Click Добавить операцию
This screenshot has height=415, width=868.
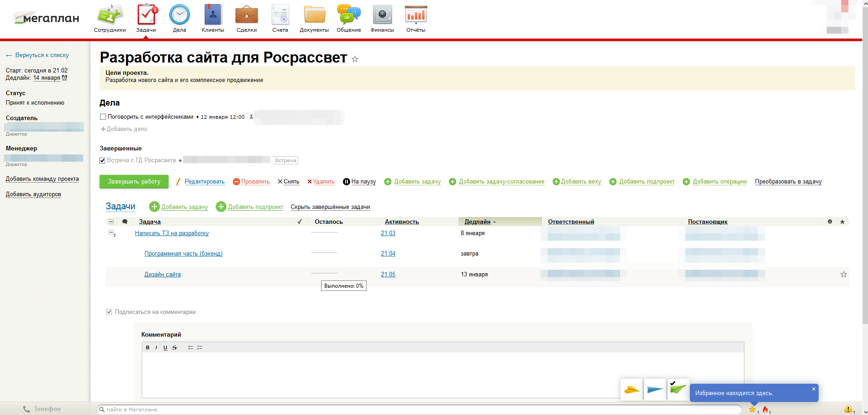719,182
